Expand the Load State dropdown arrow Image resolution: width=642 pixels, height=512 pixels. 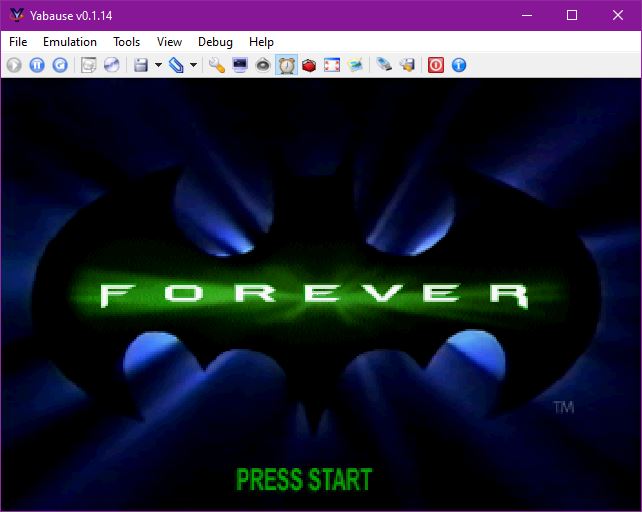[193, 65]
